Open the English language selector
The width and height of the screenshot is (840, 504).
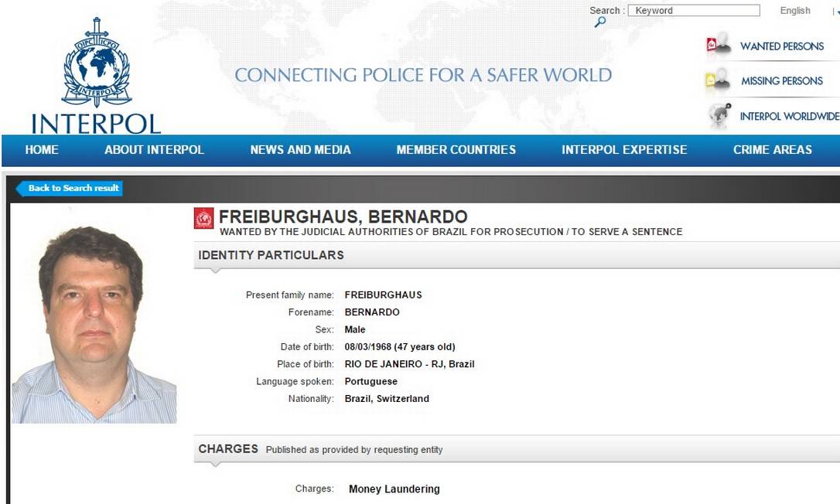(795, 10)
